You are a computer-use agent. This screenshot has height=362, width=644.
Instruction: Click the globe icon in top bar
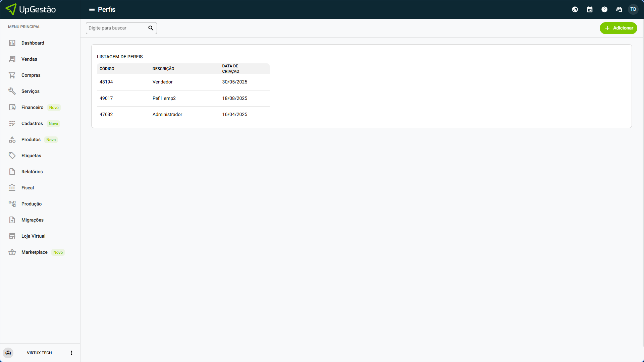(x=575, y=9)
